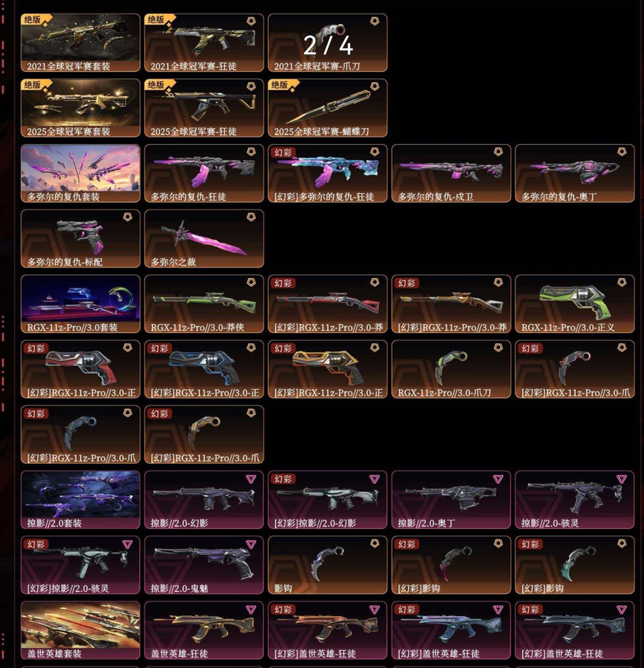
Task: Click the tier icon on RGX-11z-Pro//3.0-莽侠 green rifle
Action: [x=251, y=283]
